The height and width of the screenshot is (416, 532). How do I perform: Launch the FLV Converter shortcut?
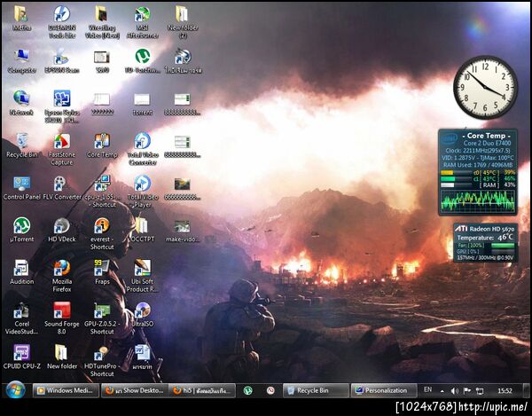(62, 188)
